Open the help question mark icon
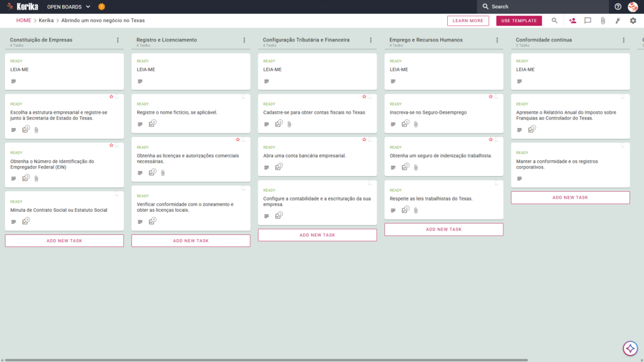The width and height of the screenshot is (644, 362). coord(618,6)
